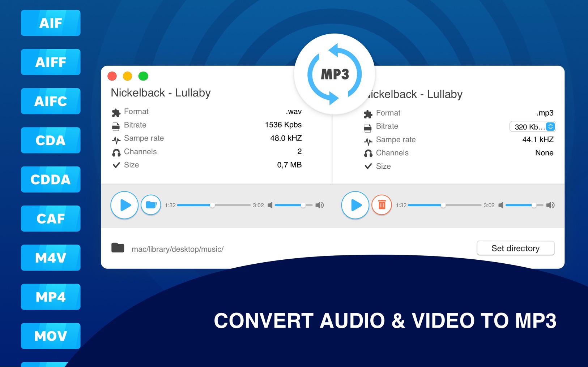Select the AIF format badge
The image size is (588, 367).
[x=51, y=23]
